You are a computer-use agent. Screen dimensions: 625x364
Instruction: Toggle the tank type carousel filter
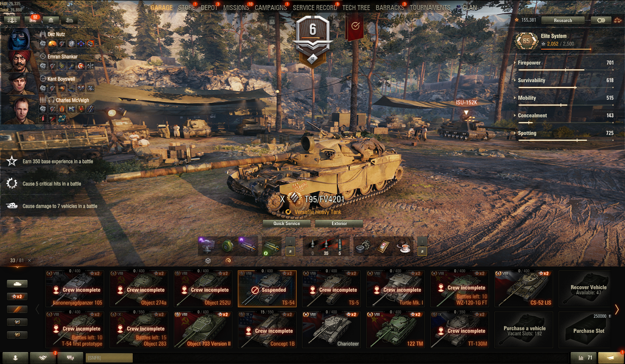pyautogui.click(x=17, y=284)
